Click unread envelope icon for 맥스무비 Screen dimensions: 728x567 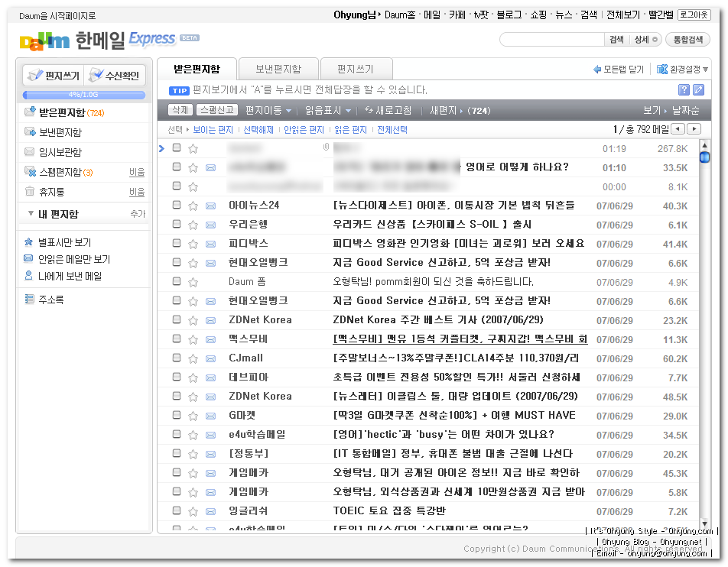(x=211, y=339)
